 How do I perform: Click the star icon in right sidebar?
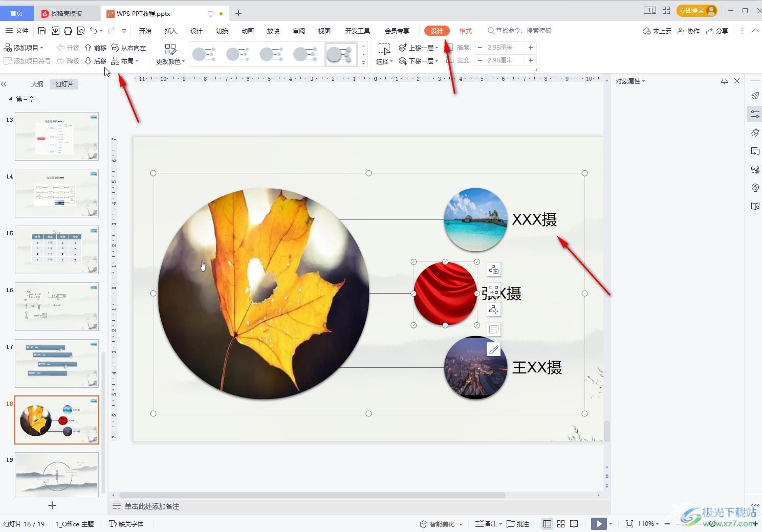coord(755,132)
